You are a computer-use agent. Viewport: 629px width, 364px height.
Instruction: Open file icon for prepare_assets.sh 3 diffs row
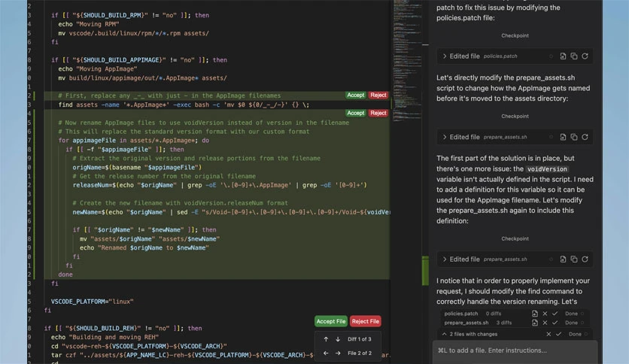(535, 323)
